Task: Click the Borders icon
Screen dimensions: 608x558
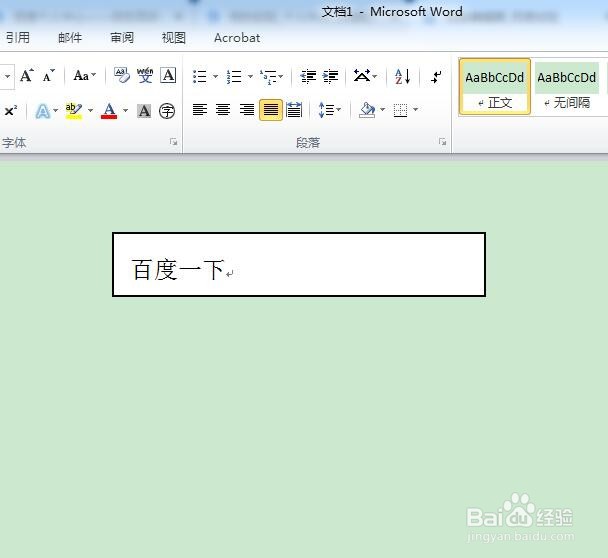Action: click(400, 110)
